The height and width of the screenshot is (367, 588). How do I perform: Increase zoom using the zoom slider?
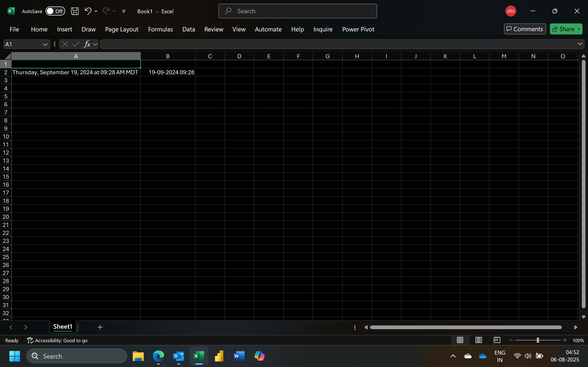pyautogui.click(x=565, y=340)
